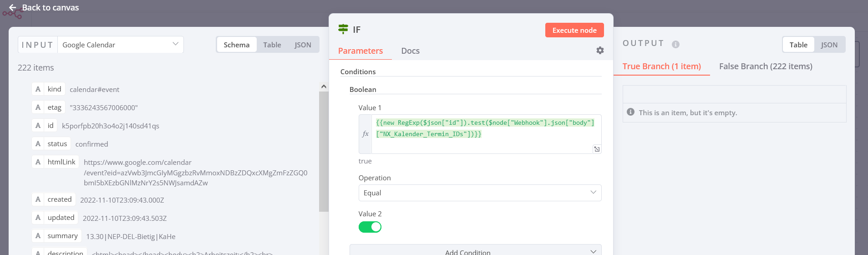
Task: Select False Branch (222 items) tab
Action: [766, 66]
